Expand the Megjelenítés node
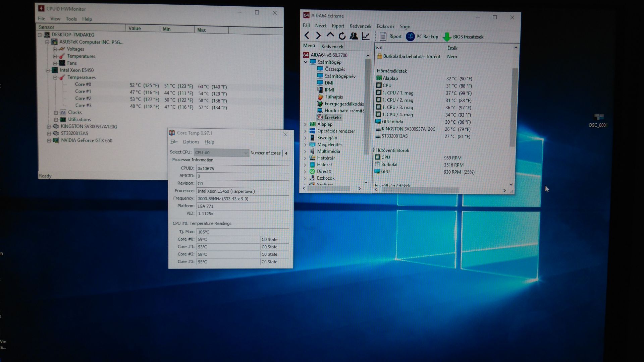This screenshot has height=362, width=644. pos(305,144)
